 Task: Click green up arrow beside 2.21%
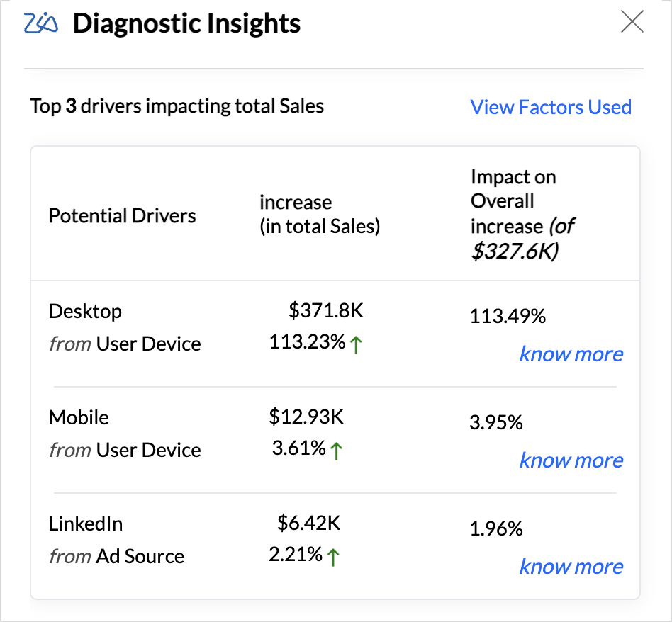tap(333, 557)
